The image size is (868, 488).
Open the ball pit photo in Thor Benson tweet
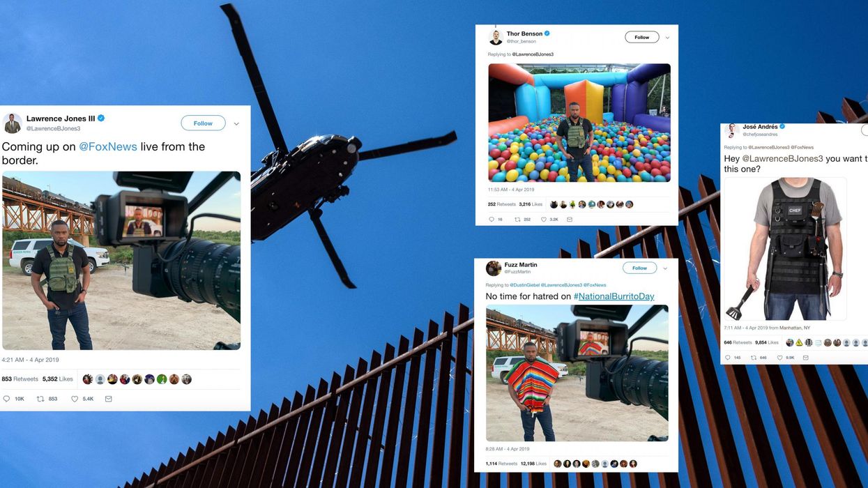coord(579,123)
